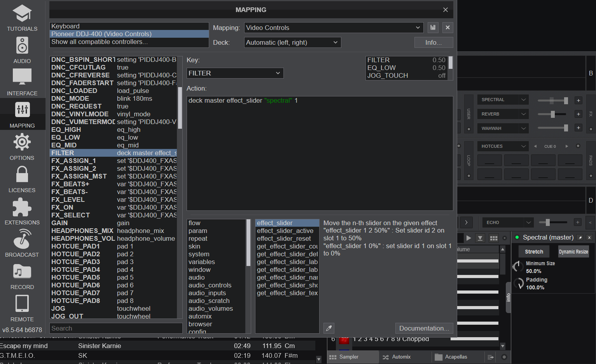This screenshot has height=364, width=596.
Task: Open the Options gear icon
Action: coord(22,142)
